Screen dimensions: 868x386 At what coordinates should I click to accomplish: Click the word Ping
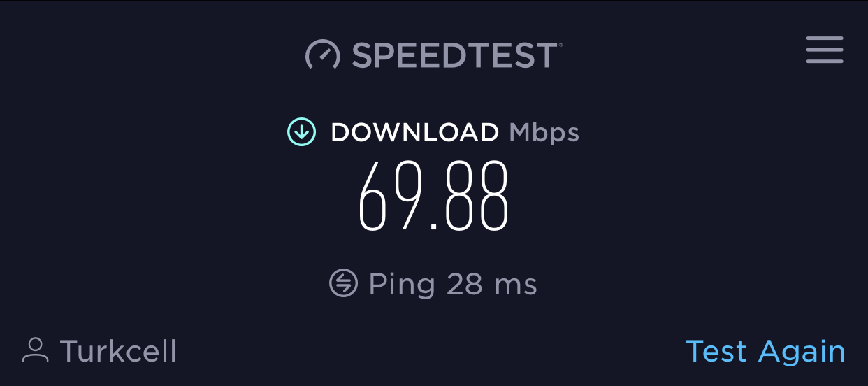(402, 285)
